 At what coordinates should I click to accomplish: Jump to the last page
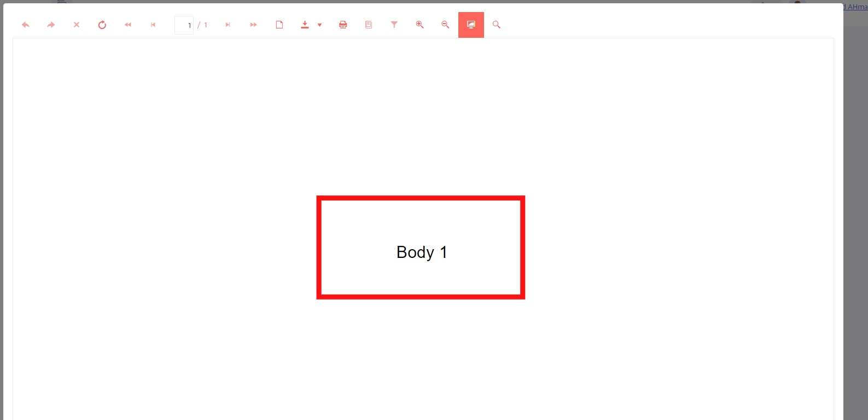pyautogui.click(x=253, y=25)
